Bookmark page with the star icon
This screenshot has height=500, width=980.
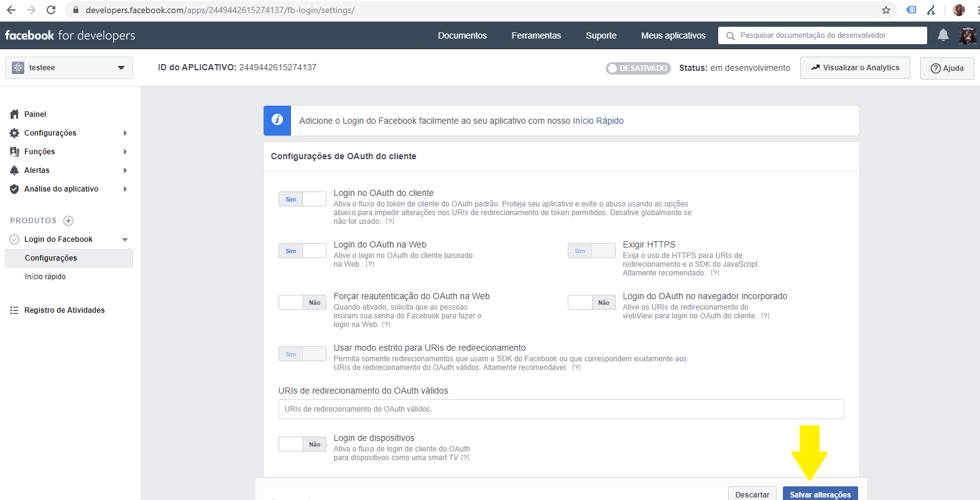point(886,10)
